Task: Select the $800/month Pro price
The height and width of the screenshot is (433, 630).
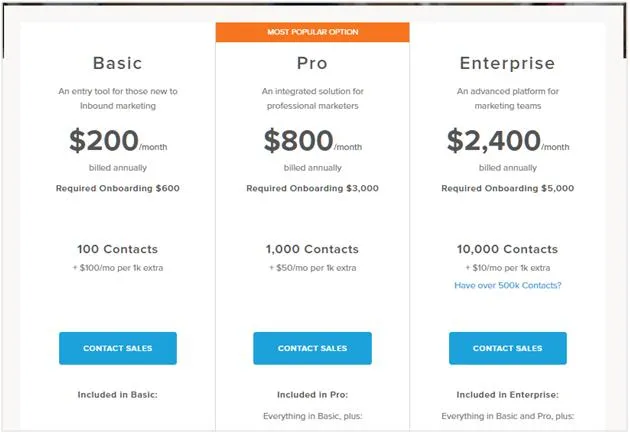Action: [312, 141]
